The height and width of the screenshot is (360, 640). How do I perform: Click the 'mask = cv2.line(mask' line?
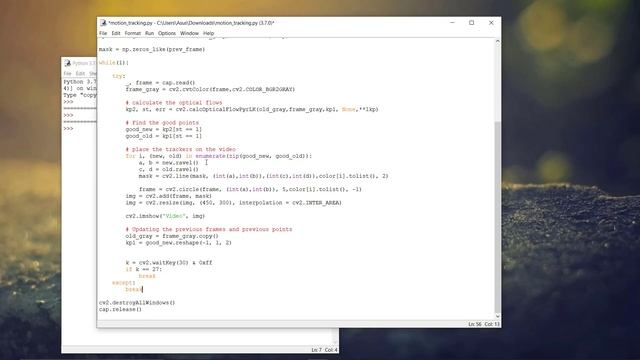[264, 176]
